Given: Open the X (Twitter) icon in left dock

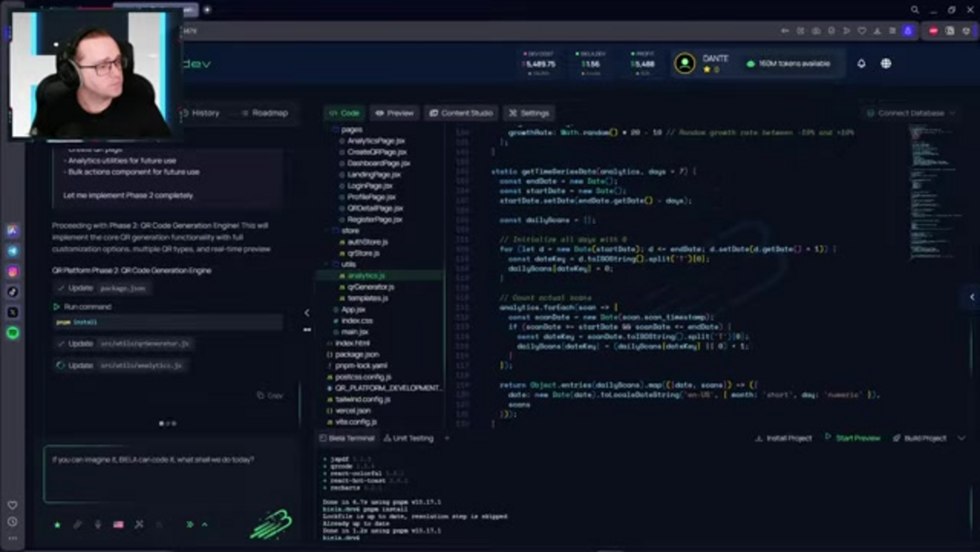Looking at the screenshot, I should [13, 310].
